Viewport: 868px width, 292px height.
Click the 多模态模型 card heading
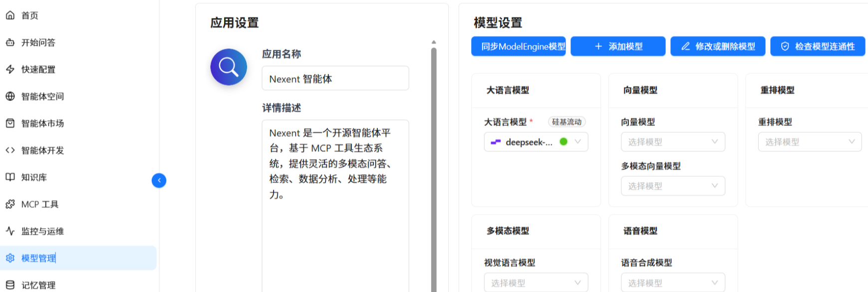pos(508,231)
